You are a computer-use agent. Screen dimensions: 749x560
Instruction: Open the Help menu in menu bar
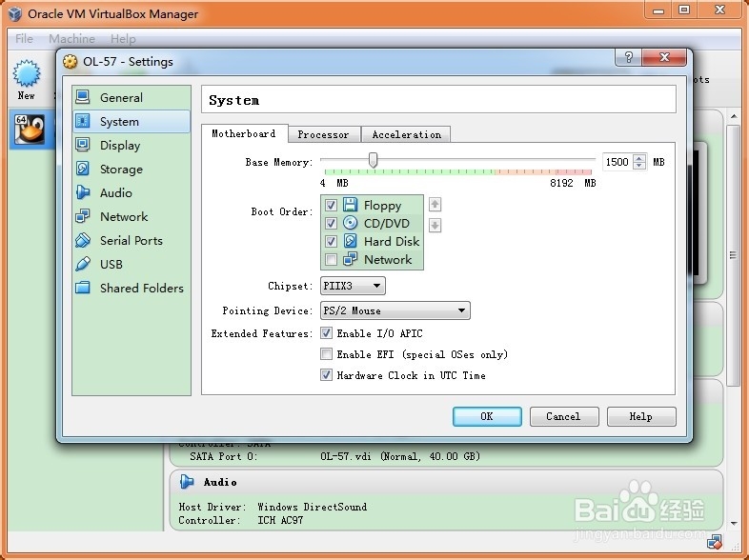(x=123, y=38)
